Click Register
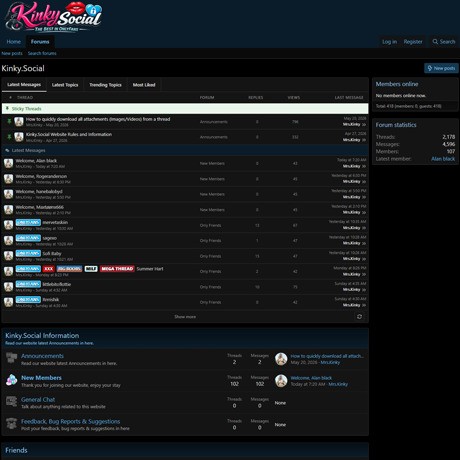The height and width of the screenshot is (460, 460). [x=413, y=42]
